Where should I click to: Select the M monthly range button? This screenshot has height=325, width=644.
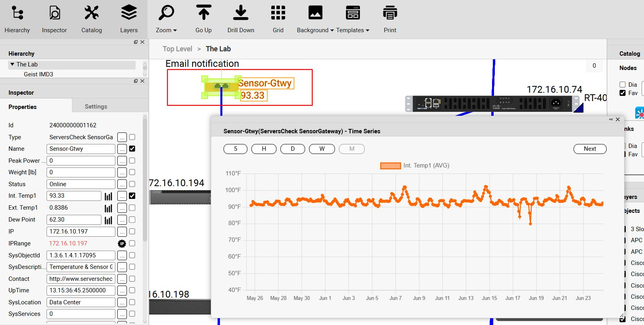point(352,149)
